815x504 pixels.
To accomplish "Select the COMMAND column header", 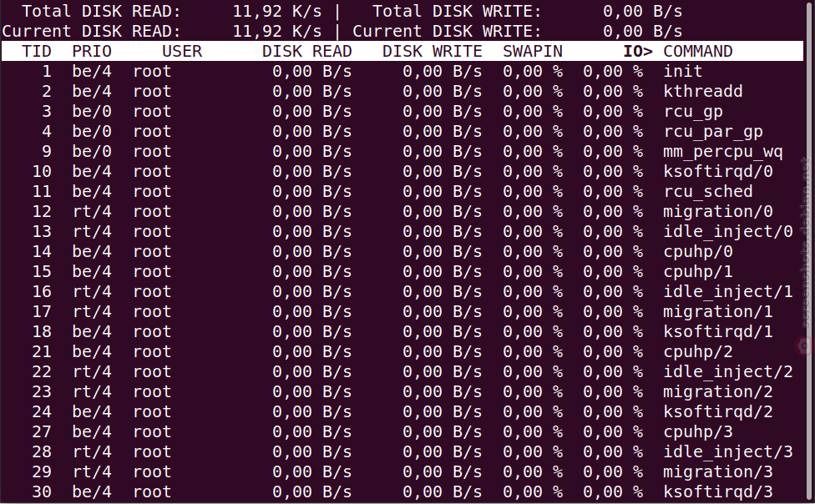I will [698, 52].
